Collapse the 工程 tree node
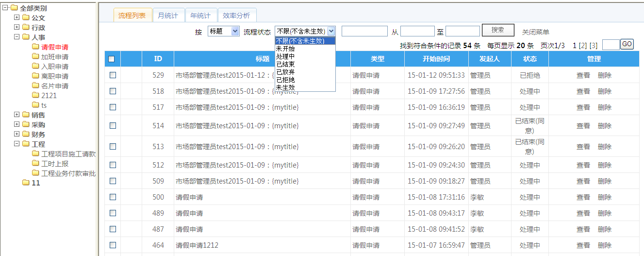Screen dimensions: 644x256 [17, 144]
